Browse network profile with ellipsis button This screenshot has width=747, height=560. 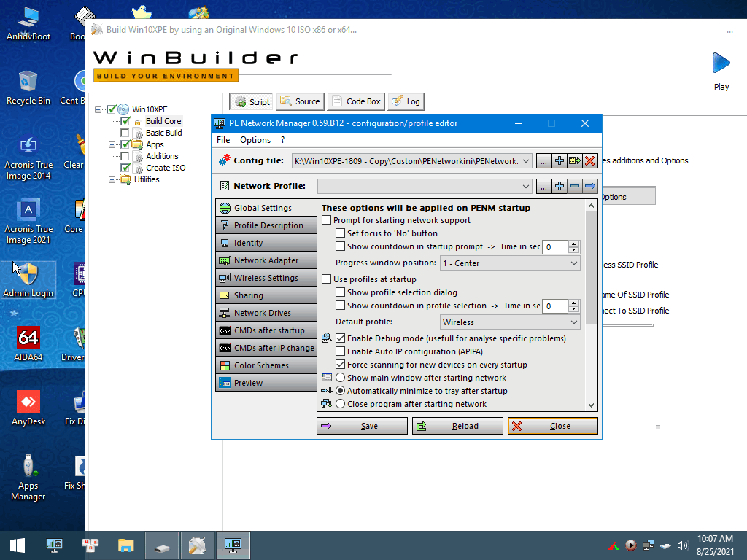[x=543, y=186]
